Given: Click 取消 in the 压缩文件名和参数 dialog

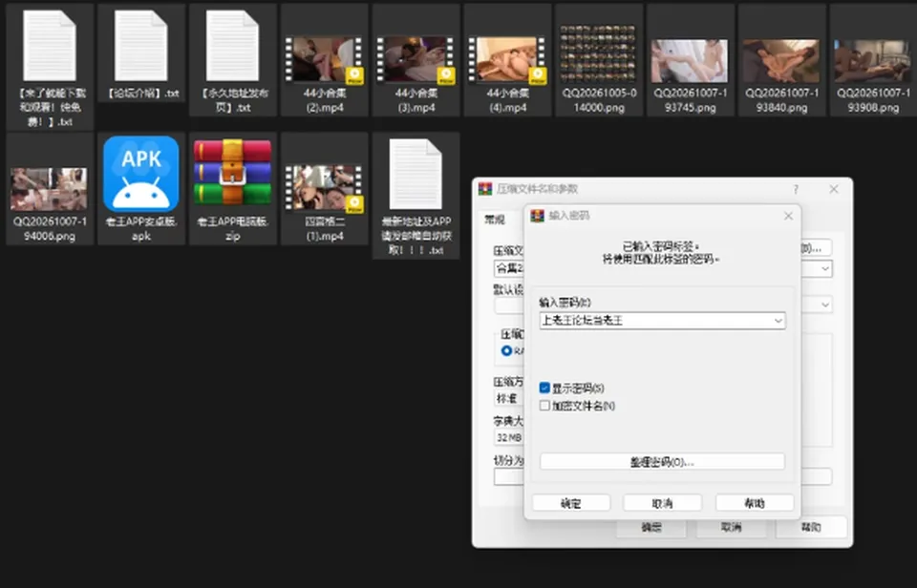Looking at the screenshot, I should coord(731,527).
